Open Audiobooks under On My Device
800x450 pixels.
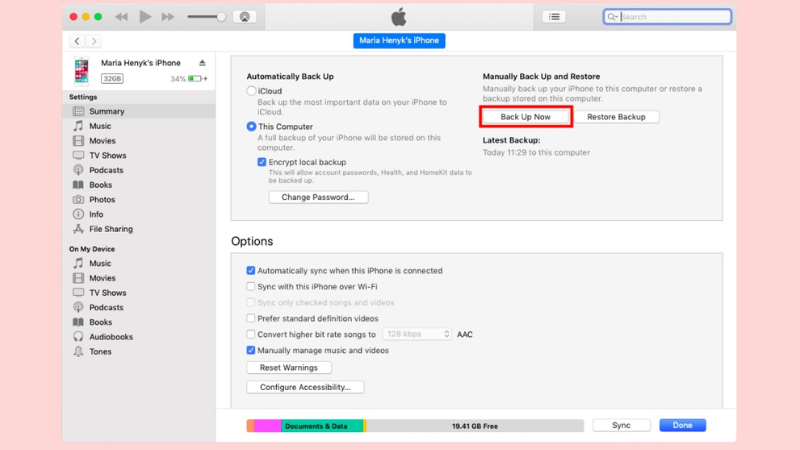coord(139,337)
